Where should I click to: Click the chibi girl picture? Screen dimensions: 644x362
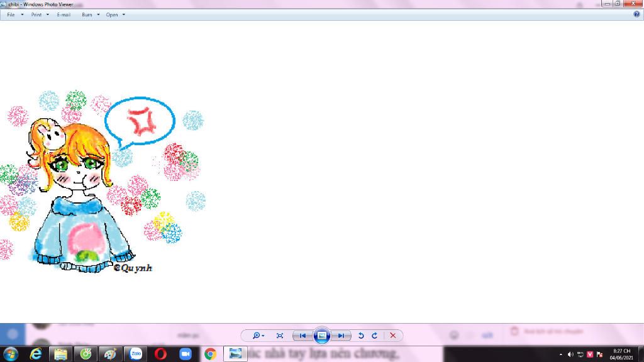click(103, 180)
